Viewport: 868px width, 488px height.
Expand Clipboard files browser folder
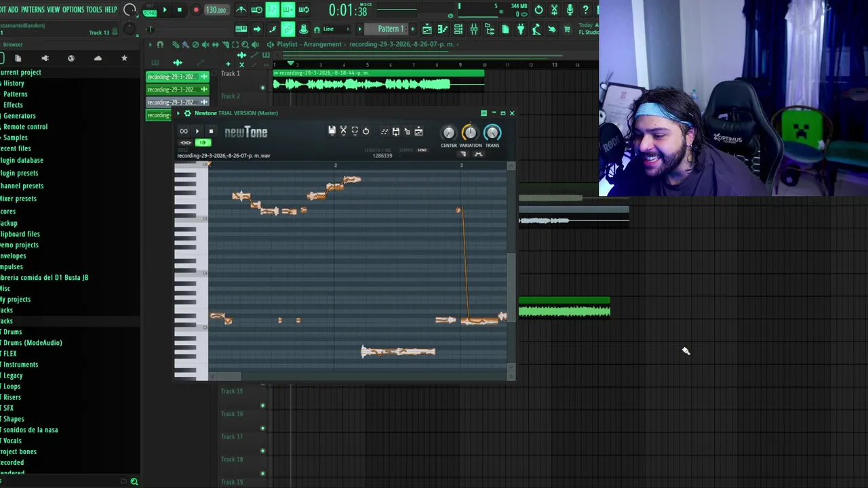(x=20, y=235)
